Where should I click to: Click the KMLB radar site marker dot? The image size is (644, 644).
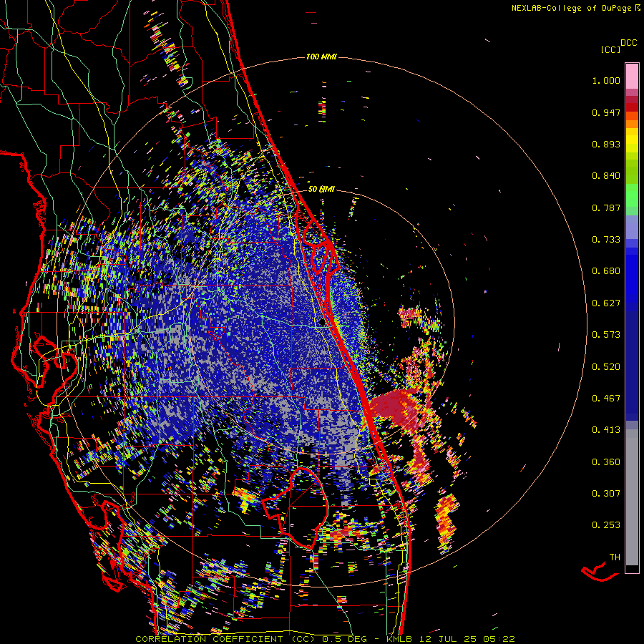[322, 323]
